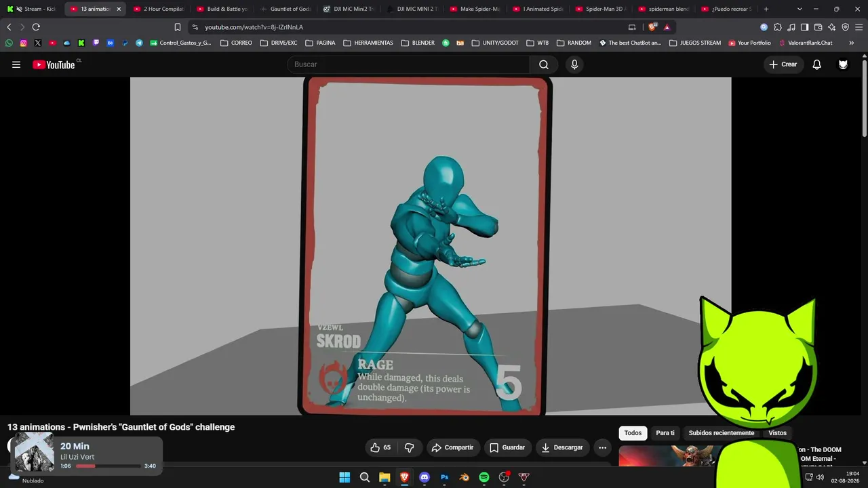Open the tab search dropdown arrow
Screen dimensions: 868x488
click(x=800, y=9)
